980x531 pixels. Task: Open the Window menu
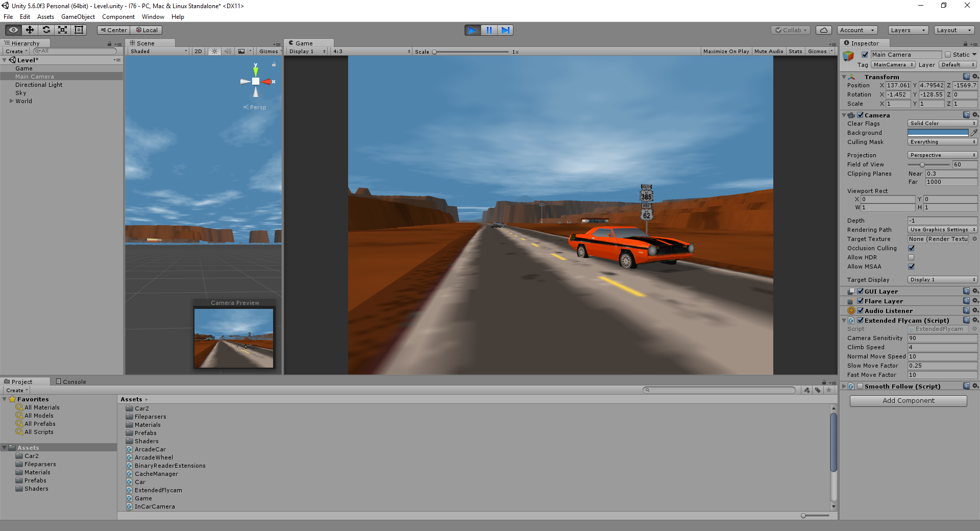(x=153, y=17)
